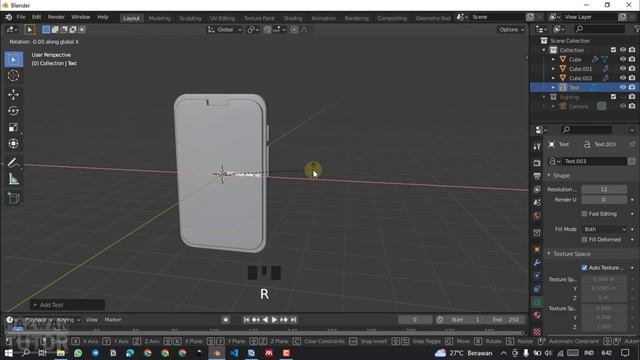Enable the Fill Deformed checkbox

pos(584,240)
